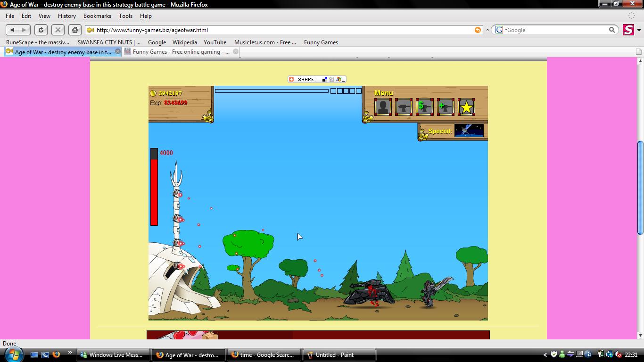Click the mute volume tray icon
This screenshot has height=362, width=644.
tap(618, 354)
